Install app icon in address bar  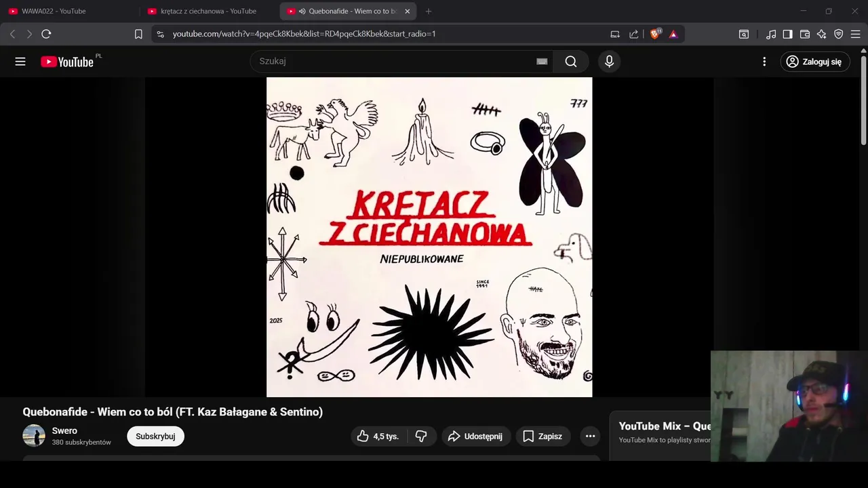[x=615, y=34]
